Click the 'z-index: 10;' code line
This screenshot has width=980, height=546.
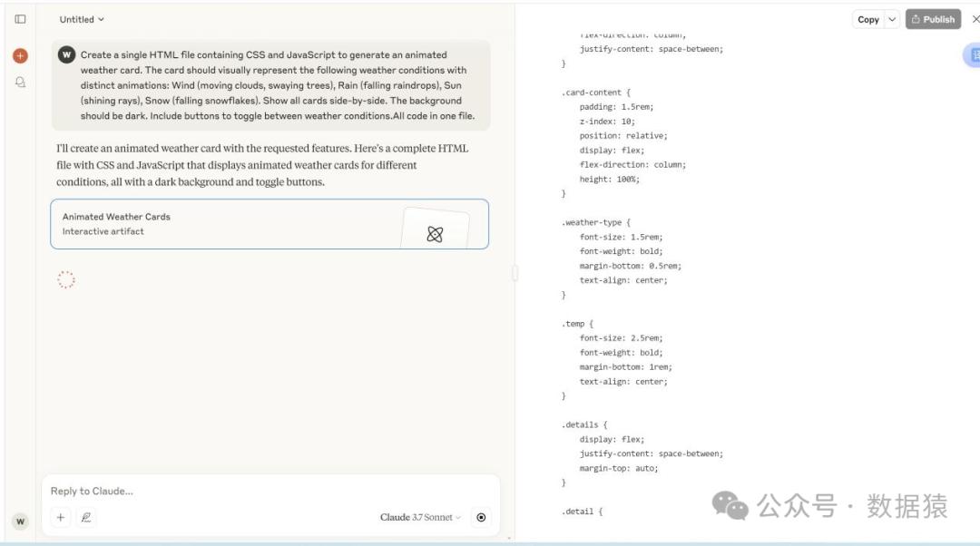pyautogui.click(x=607, y=122)
